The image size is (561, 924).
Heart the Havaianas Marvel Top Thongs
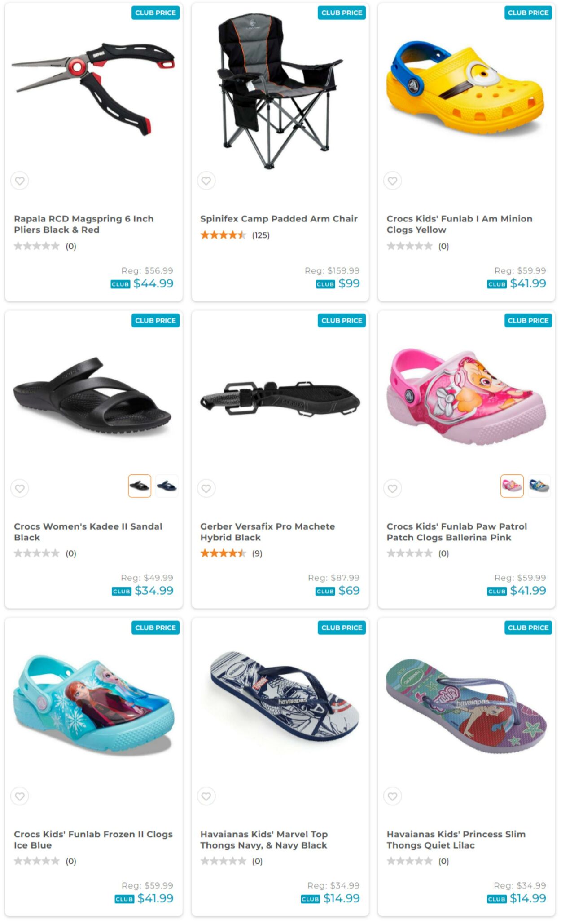(206, 796)
